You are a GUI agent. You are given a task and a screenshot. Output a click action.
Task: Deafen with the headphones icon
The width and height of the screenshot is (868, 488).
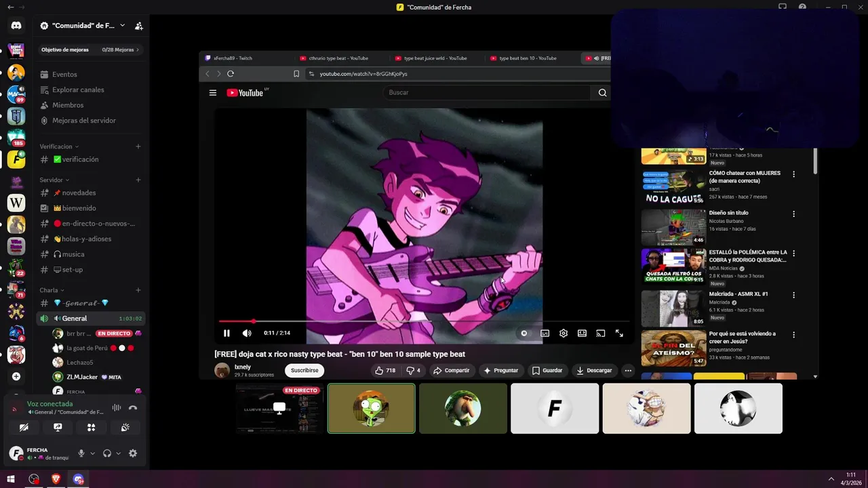(x=106, y=453)
